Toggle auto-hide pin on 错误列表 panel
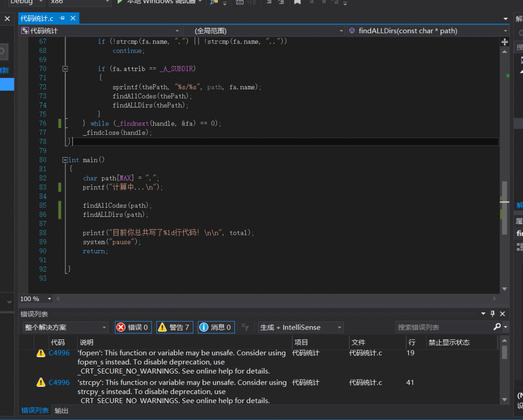The image size is (523, 420). coord(493,314)
